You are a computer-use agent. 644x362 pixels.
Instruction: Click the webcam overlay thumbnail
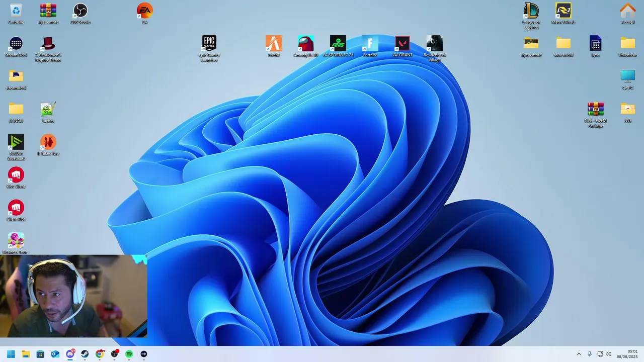point(73,296)
